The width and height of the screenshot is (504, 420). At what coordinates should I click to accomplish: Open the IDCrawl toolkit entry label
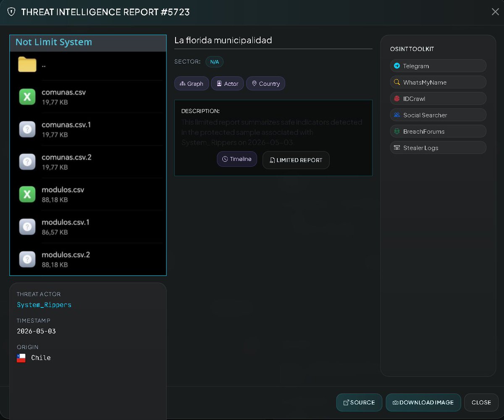tap(414, 99)
